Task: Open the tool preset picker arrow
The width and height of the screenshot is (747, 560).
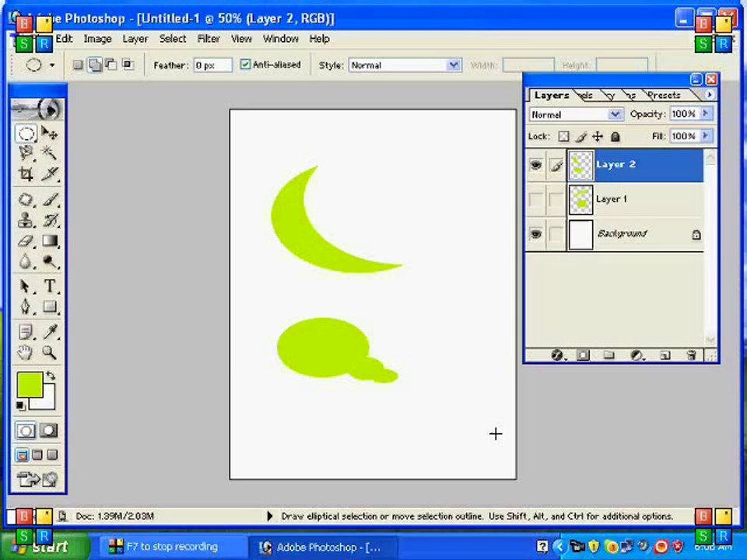Action: (x=52, y=65)
